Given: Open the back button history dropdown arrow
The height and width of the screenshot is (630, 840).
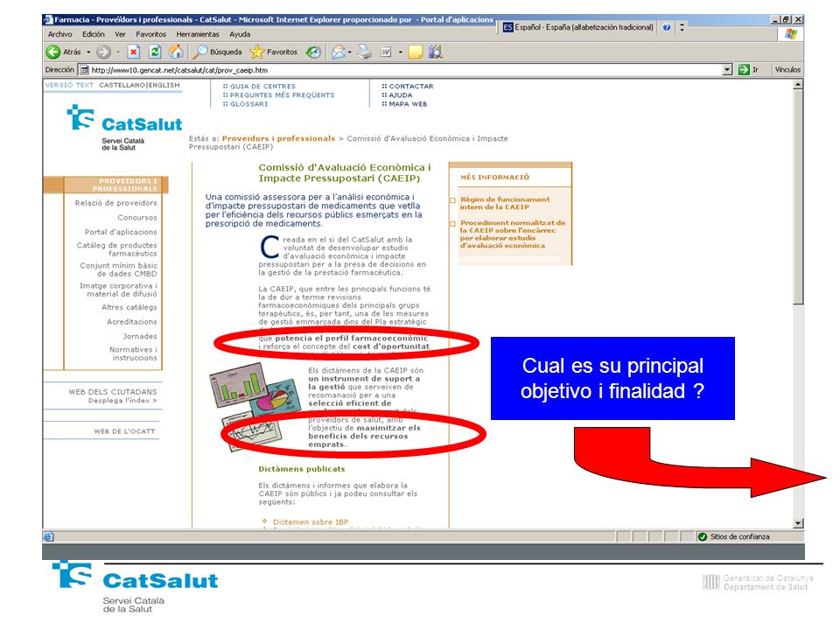Looking at the screenshot, I should click(x=88, y=52).
